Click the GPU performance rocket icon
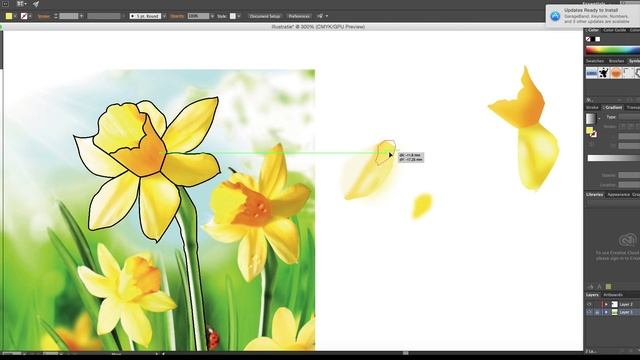This screenshot has height=360, width=640. [36, 4]
